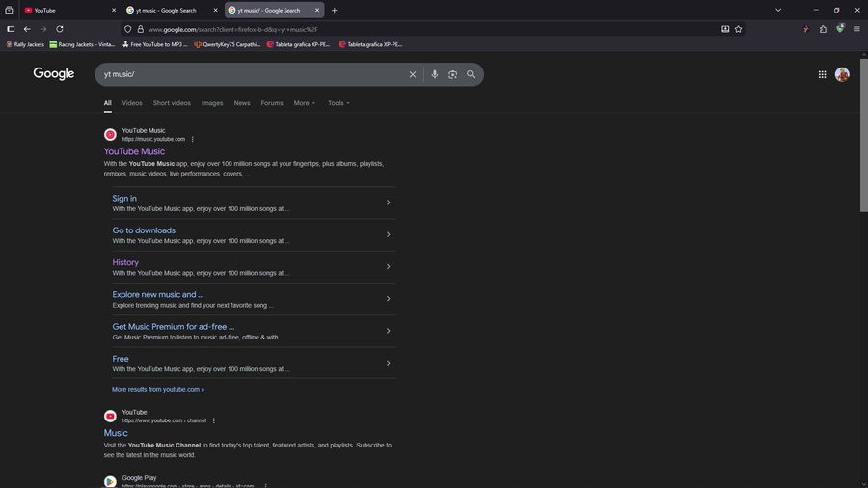Click More results from youtube.com
This screenshot has width=868, height=488.
(158, 390)
